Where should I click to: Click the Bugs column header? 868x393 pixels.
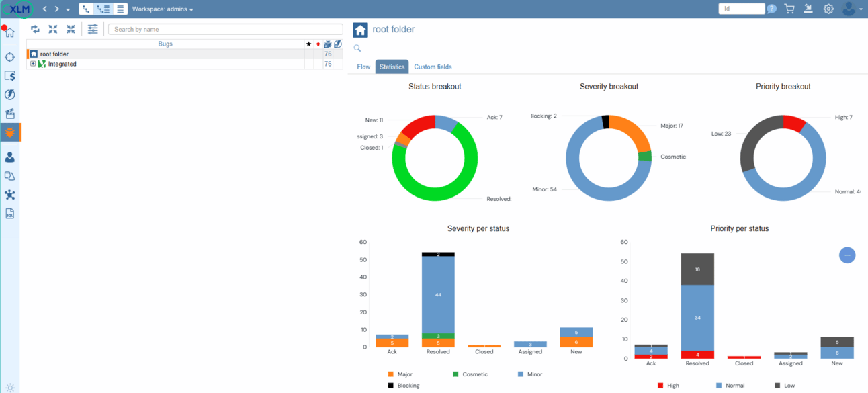point(165,44)
